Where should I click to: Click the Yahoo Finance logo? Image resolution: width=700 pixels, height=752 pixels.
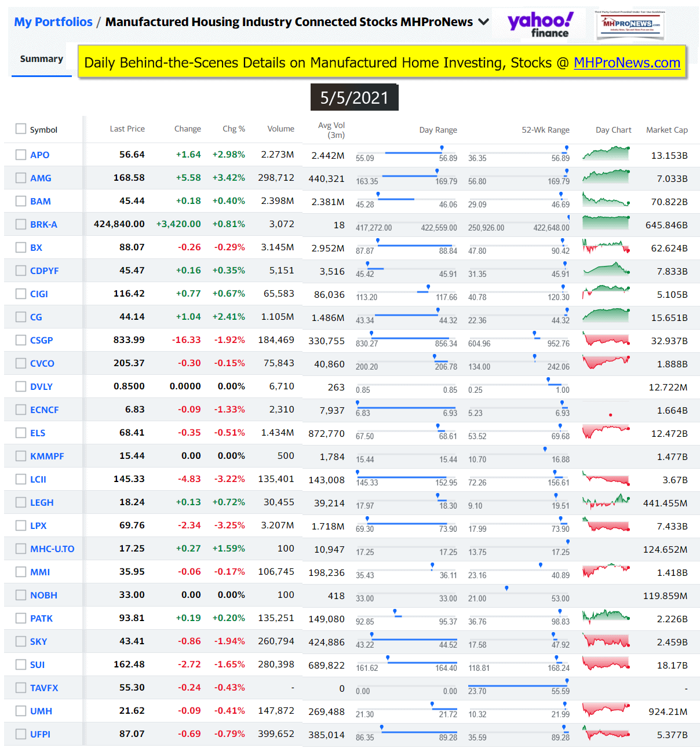[x=540, y=24]
